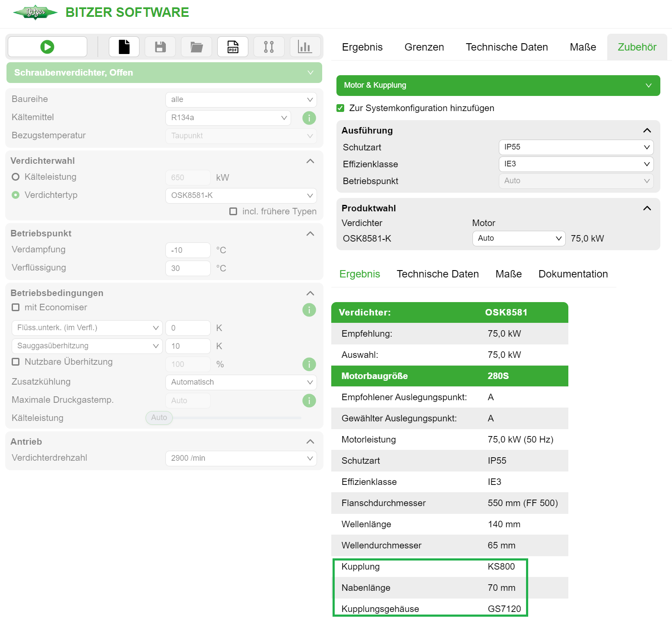Create a new project document
Image resolution: width=672 pixels, height=618 pixels.
[124, 46]
